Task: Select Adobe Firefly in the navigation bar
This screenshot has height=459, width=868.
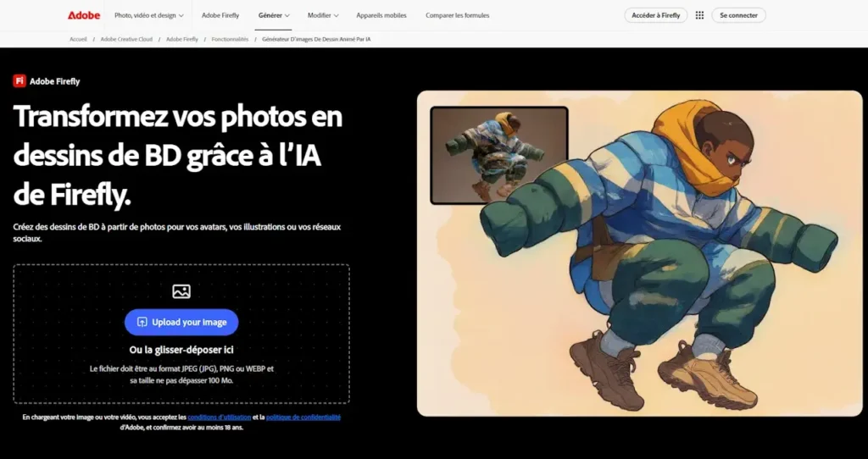Action: [x=220, y=15]
